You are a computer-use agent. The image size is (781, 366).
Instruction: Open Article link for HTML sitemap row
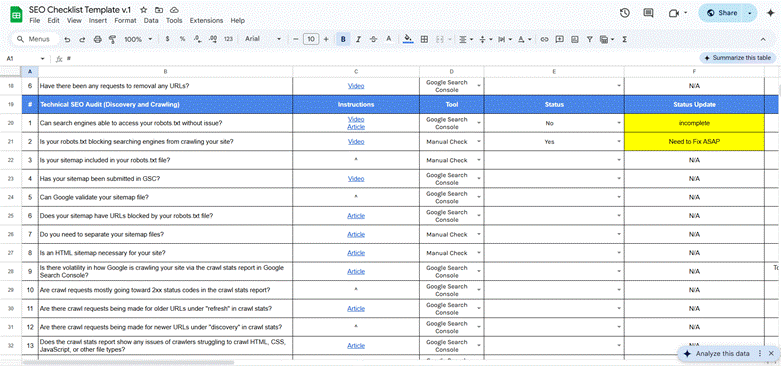356,253
